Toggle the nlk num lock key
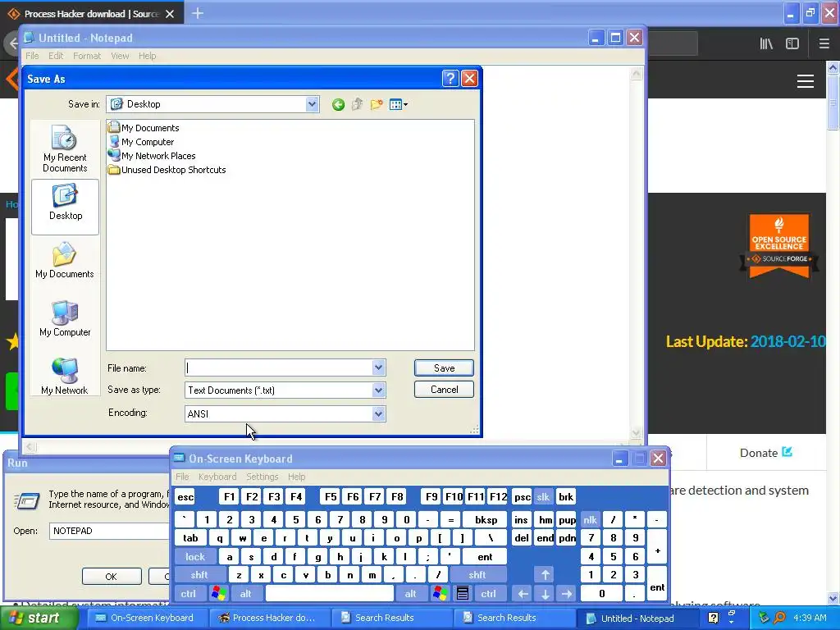Viewport: 840px width, 630px height. (591, 519)
